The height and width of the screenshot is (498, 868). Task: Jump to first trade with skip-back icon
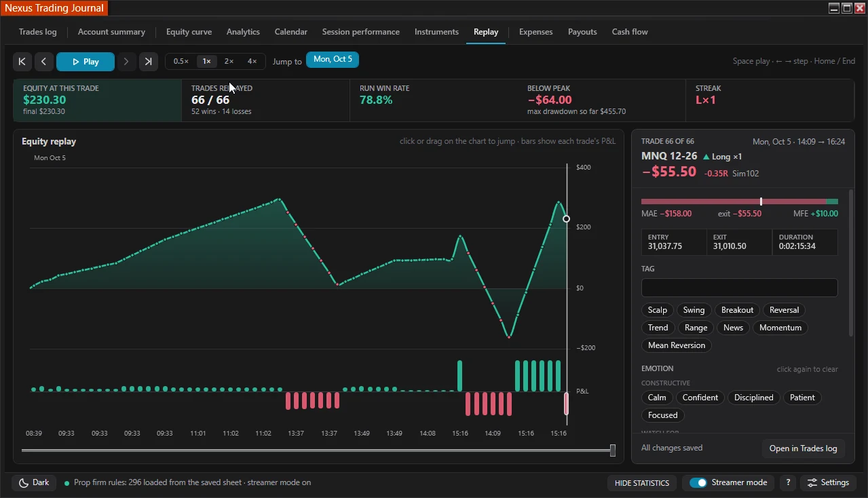[x=22, y=62]
